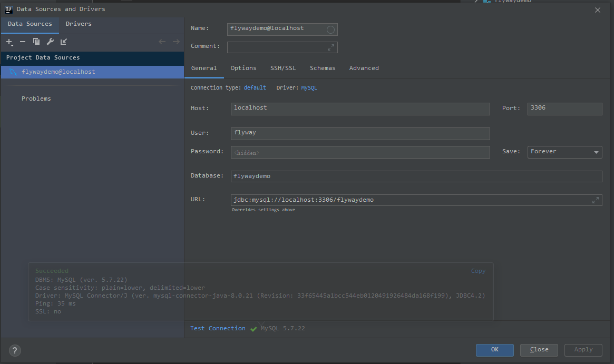Click the Case sensitivity result line
This screenshot has height=364, width=614.
[x=120, y=288]
